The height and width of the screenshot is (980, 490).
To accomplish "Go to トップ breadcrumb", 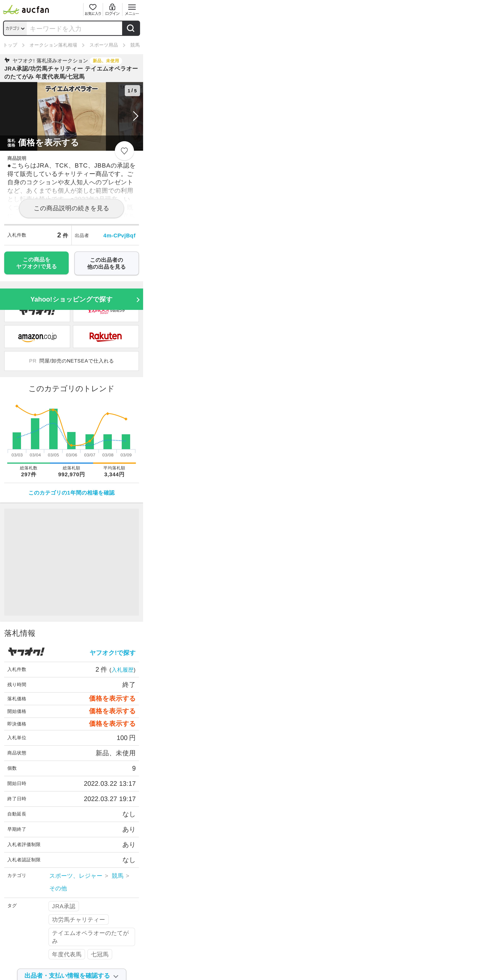I will pyautogui.click(x=10, y=45).
